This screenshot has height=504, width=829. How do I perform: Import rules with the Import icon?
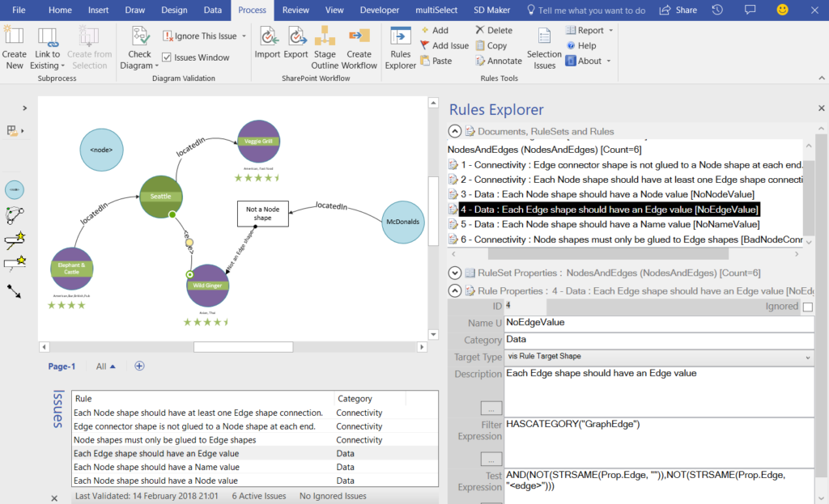click(x=267, y=45)
